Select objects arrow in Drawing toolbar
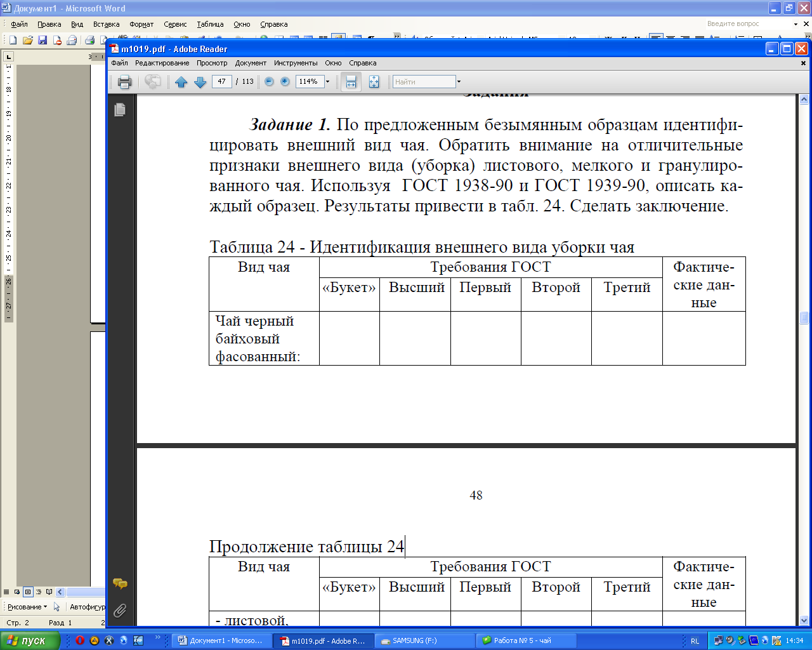 (57, 607)
